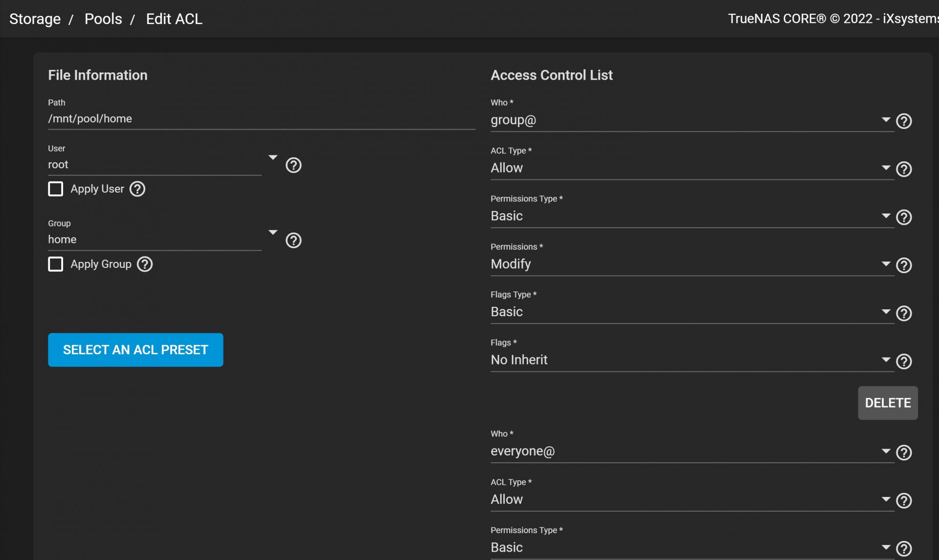This screenshot has width=939, height=560.
Task: Show help for Flags No Inherit field
Action: [x=904, y=361]
